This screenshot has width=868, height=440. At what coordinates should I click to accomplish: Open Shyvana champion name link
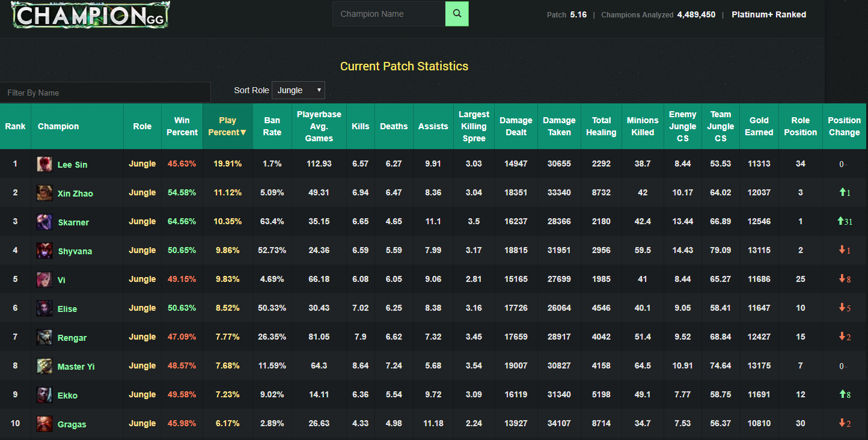click(75, 251)
